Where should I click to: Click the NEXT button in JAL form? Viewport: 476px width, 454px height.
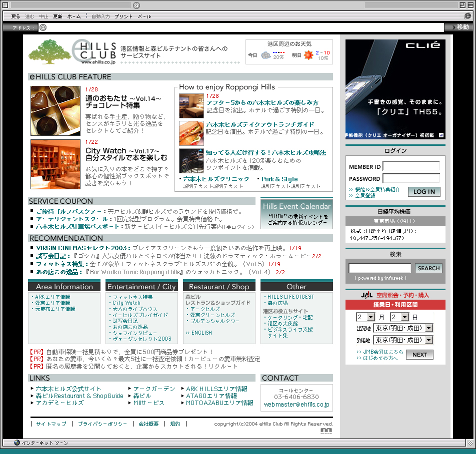[419, 355]
